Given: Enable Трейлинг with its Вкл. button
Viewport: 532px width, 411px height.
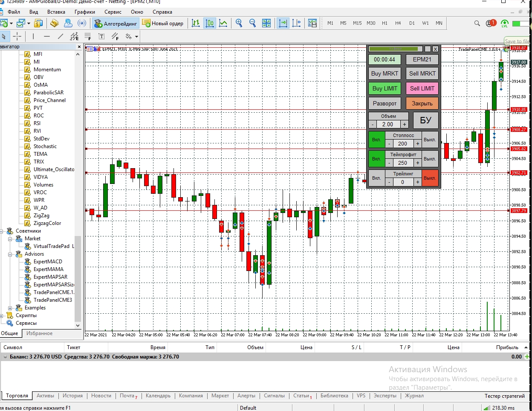Looking at the screenshot, I should [376, 178].
